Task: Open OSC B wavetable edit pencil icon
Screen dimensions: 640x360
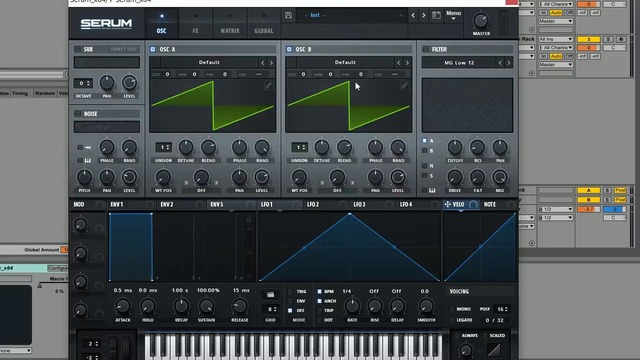Action: click(404, 85)
